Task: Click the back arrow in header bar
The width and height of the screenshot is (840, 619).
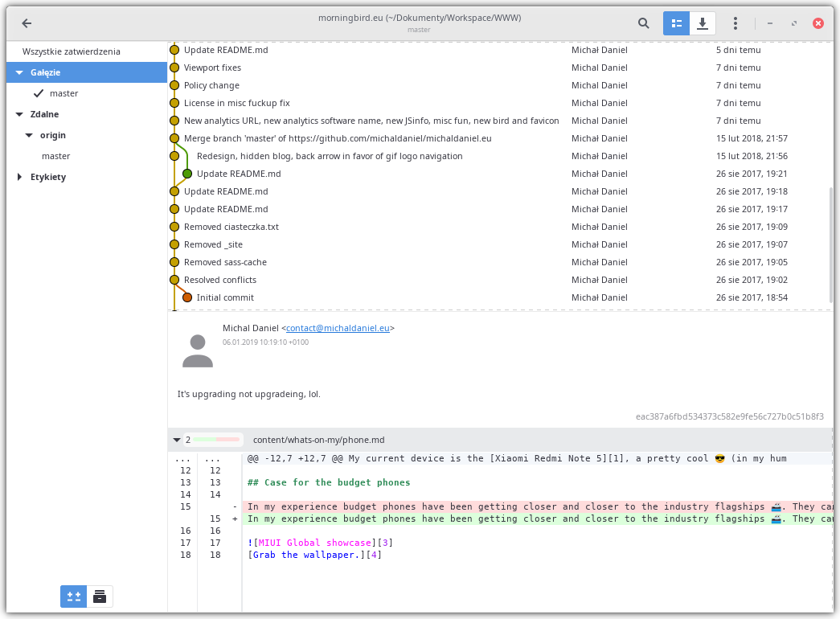Action: click(27, 23)
